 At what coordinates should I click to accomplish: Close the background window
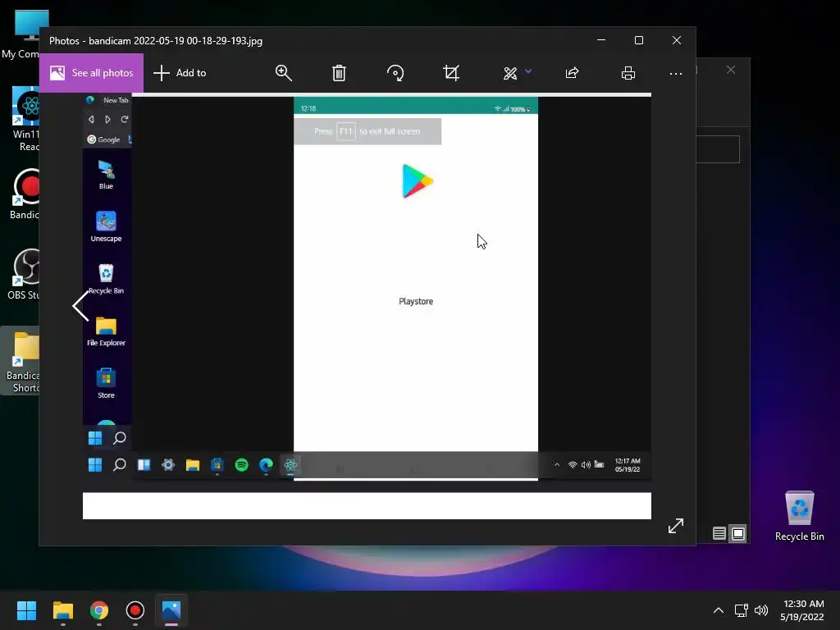pos(731,71)
